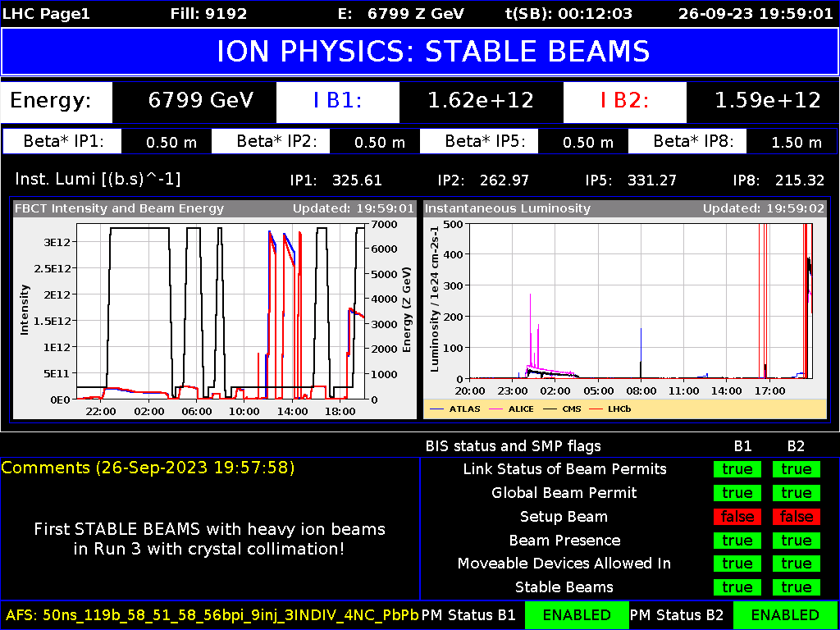Viewport: 840px width, 630px height.
Task: Click the 6799 GeV energy value field
Action: pos(201,101)
